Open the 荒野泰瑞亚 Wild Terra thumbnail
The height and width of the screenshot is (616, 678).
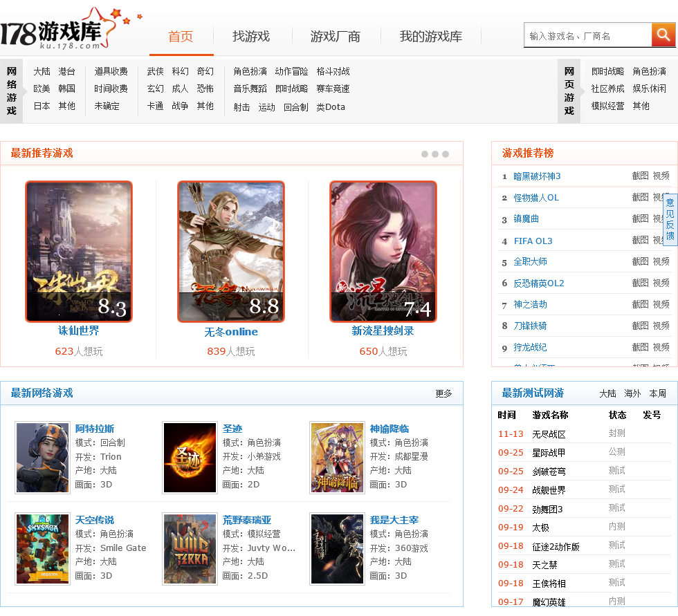click(x=190, y=549)
